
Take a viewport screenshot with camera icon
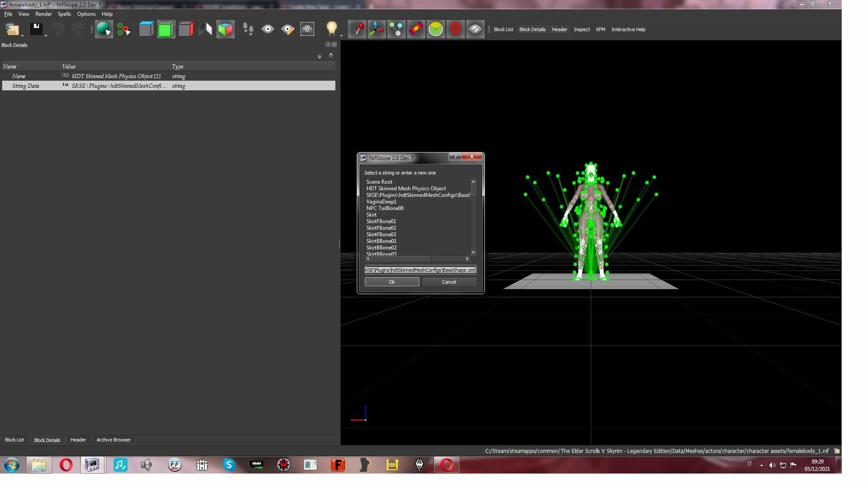coord(307,29)
